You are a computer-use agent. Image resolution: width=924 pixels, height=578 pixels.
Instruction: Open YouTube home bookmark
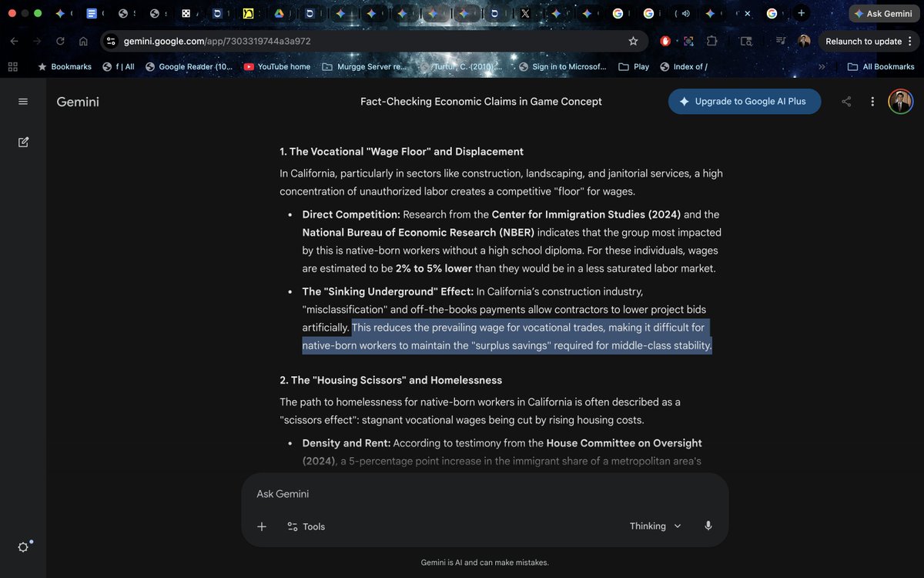[x=277, y=67]
